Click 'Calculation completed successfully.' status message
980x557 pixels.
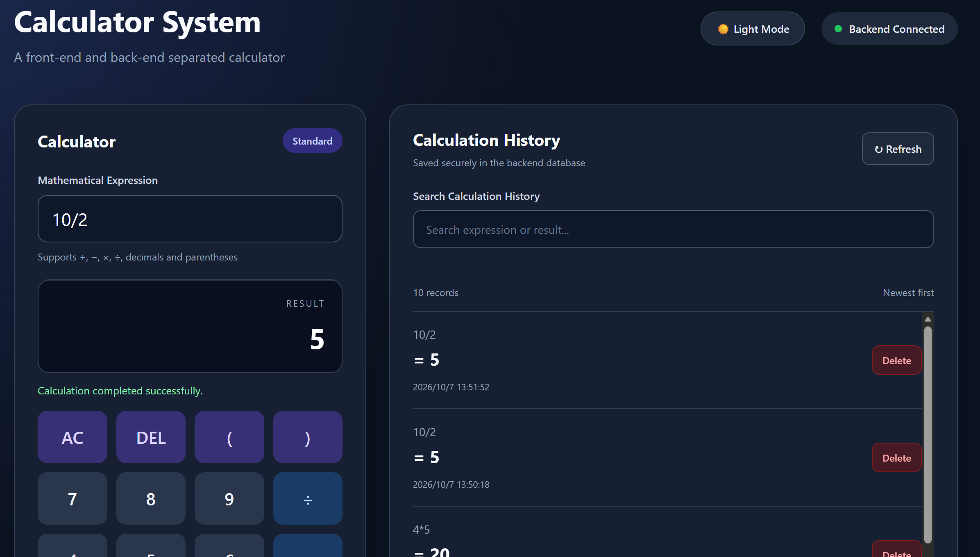pos(120,391)
